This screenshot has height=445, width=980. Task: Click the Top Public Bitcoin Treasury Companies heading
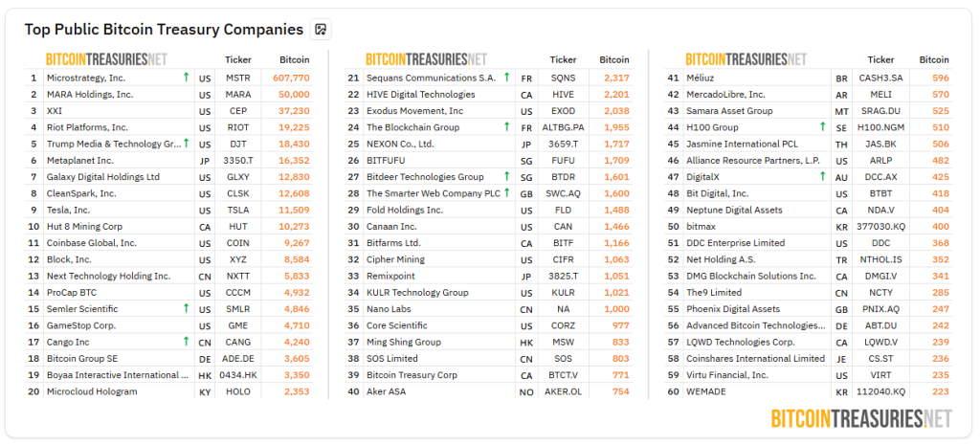(164, 30)
